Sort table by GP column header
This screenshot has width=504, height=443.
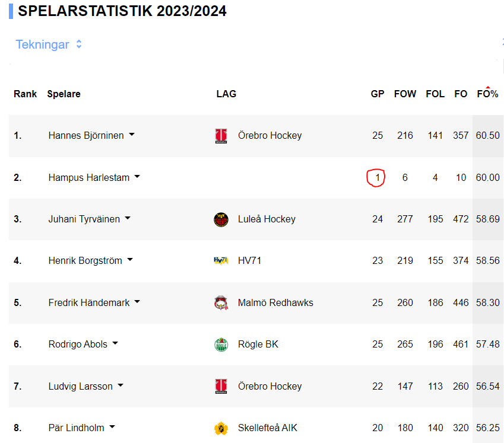pyautogui.click(x=378, y=94)
